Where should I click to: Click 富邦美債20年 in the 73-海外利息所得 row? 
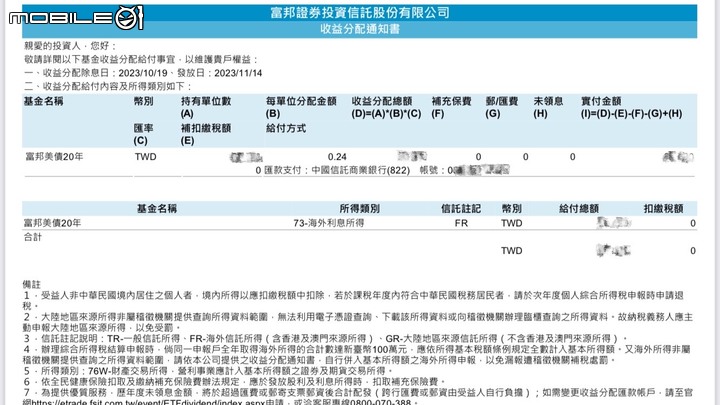[x=52, y=223]
